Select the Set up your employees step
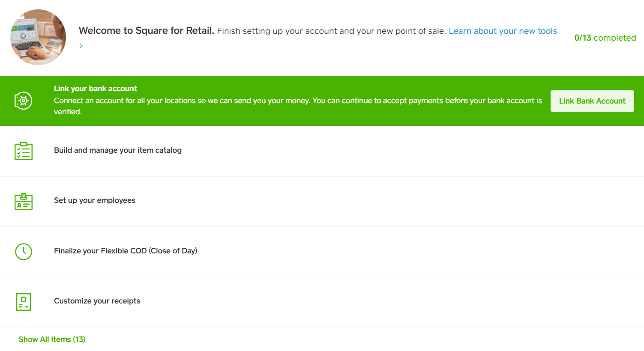 (x=95, y=200)
